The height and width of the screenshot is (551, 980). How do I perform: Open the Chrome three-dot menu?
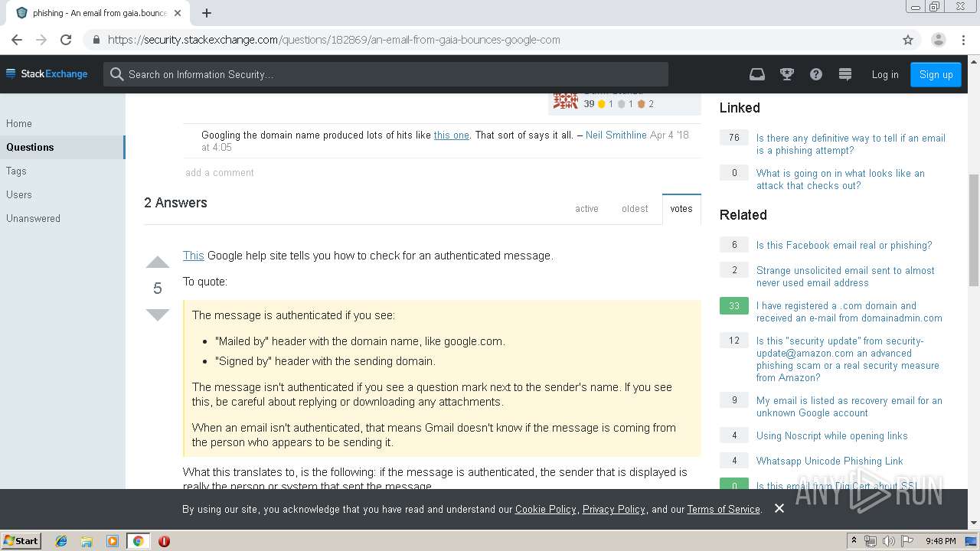[963, 40]
